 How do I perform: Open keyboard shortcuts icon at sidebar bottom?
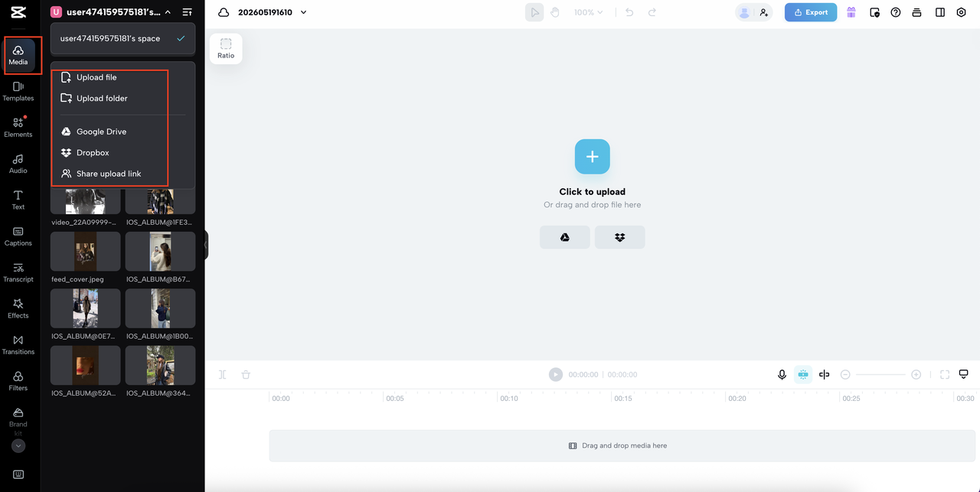[x=18, y=475]
